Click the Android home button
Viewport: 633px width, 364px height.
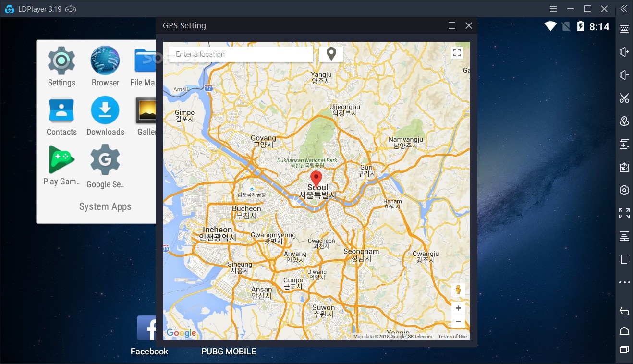point(624,330)
